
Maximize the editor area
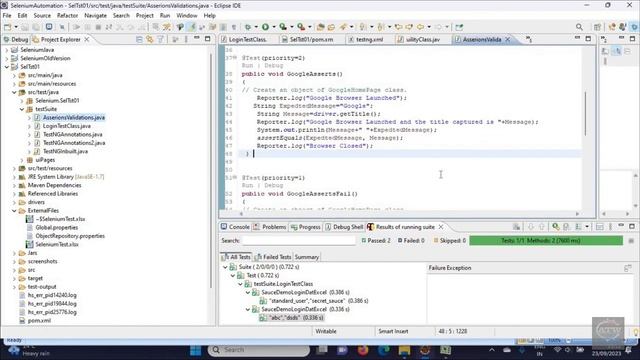pyautogui.click(x=588, y=38)
